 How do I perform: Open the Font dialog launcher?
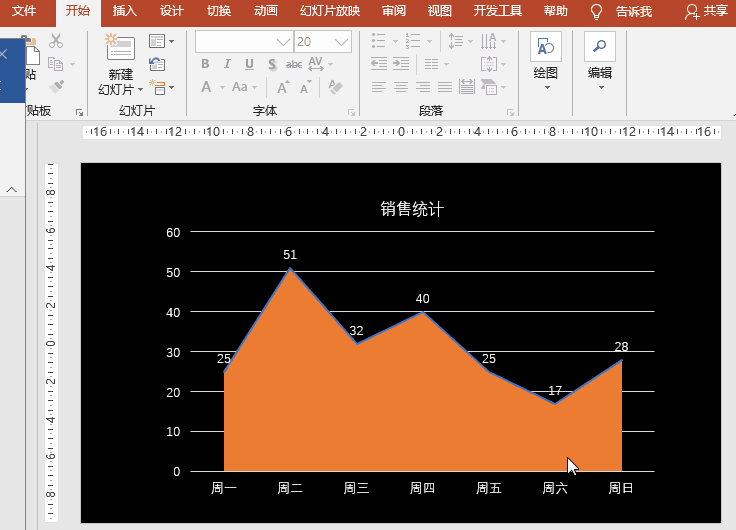tap(351, 112)
